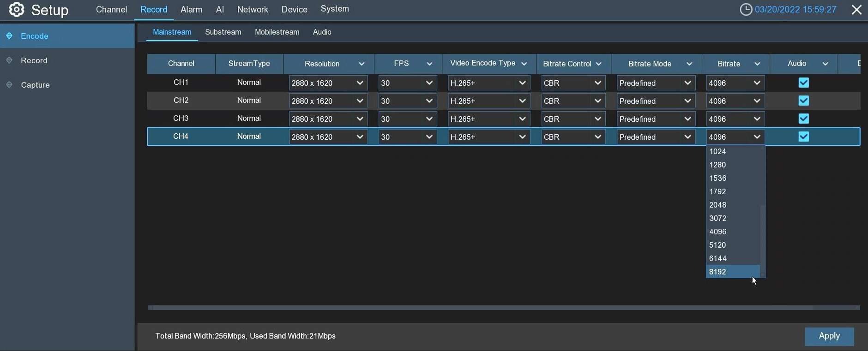This screenshot has width=868, height=351.
Task: Choose 5120 from bitrate list
Action: point(733,245)
